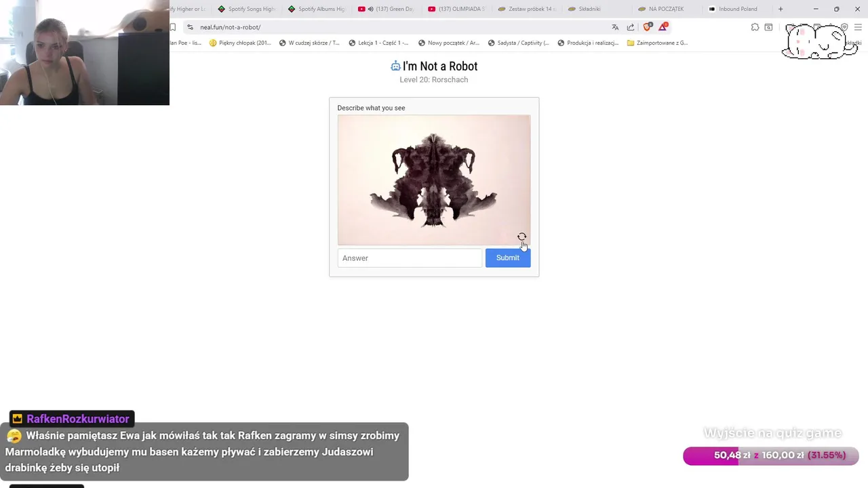Click the Describe what you see label
868x488 pixels.
371,108
